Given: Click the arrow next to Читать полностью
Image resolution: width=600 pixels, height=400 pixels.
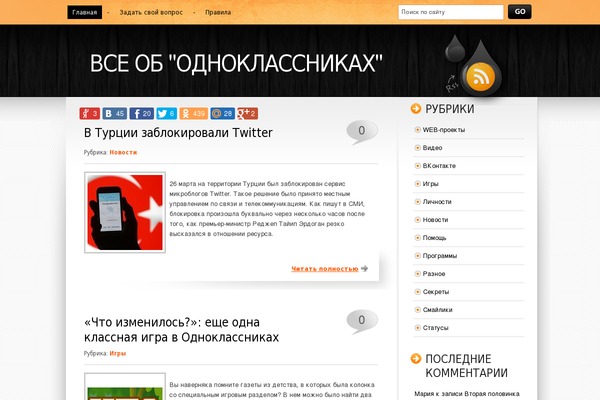Looking at the screenshot, I should 364,268.
